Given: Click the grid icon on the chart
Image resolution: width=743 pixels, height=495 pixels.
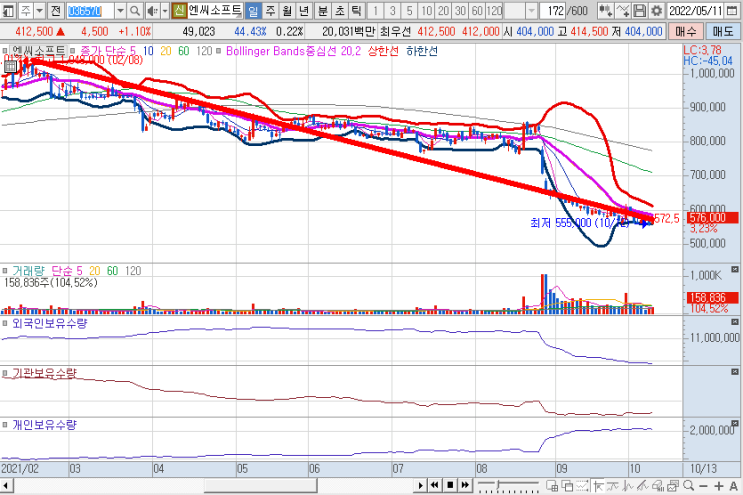Looking at the screenshot, I should [x=10, y=67].
